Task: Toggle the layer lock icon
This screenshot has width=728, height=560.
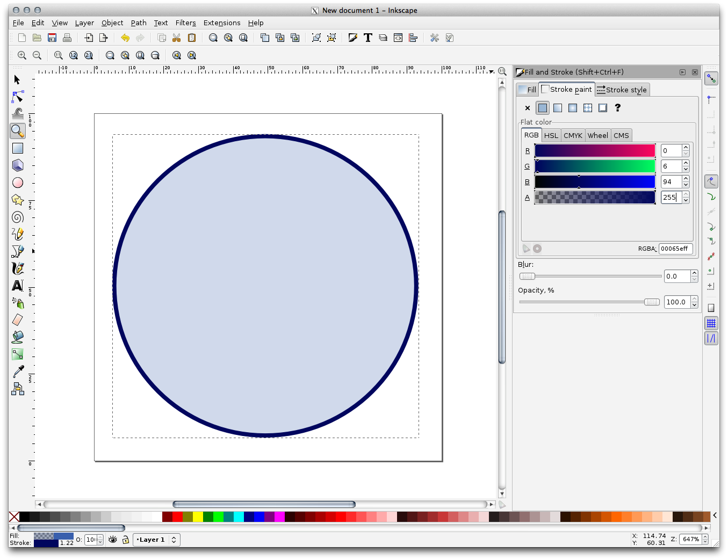Action: point(125,540)
